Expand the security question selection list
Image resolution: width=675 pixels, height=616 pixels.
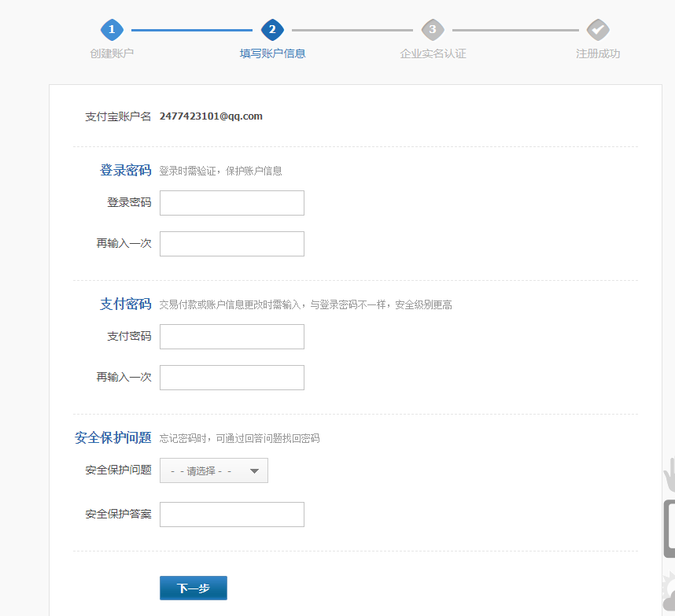[x=213, y=470]
